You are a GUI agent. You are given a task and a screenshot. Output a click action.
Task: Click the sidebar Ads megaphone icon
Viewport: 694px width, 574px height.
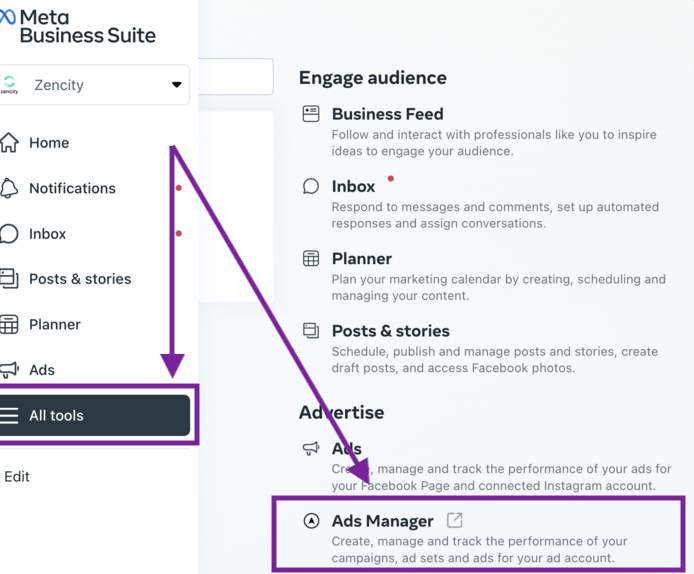[x=9, y=370]
